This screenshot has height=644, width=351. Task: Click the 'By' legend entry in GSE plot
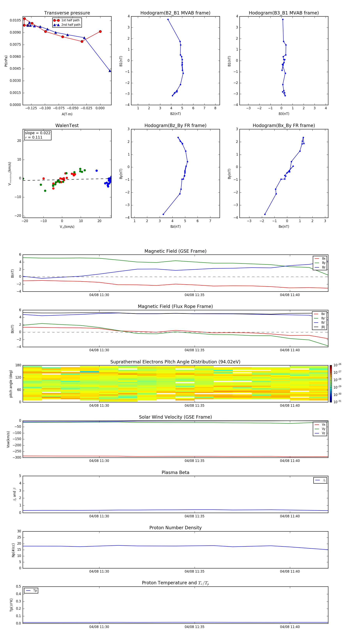tap(320, 263)
